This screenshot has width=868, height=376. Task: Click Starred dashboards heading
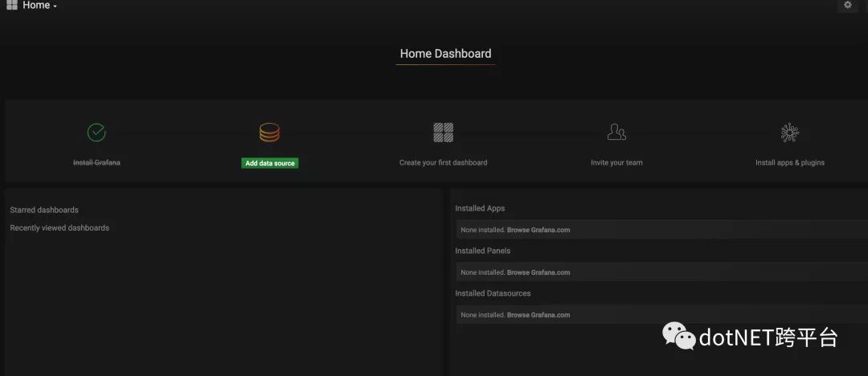(x=44, y=210)
